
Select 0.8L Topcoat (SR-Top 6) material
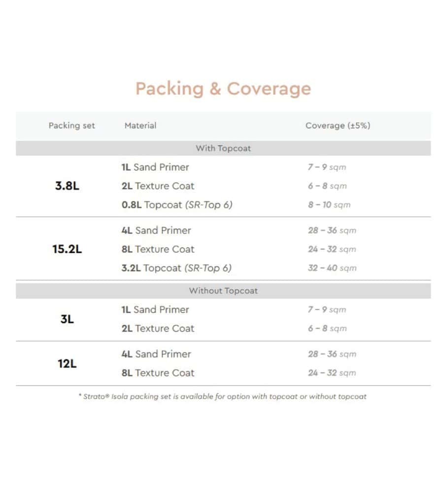click(177, 205)
